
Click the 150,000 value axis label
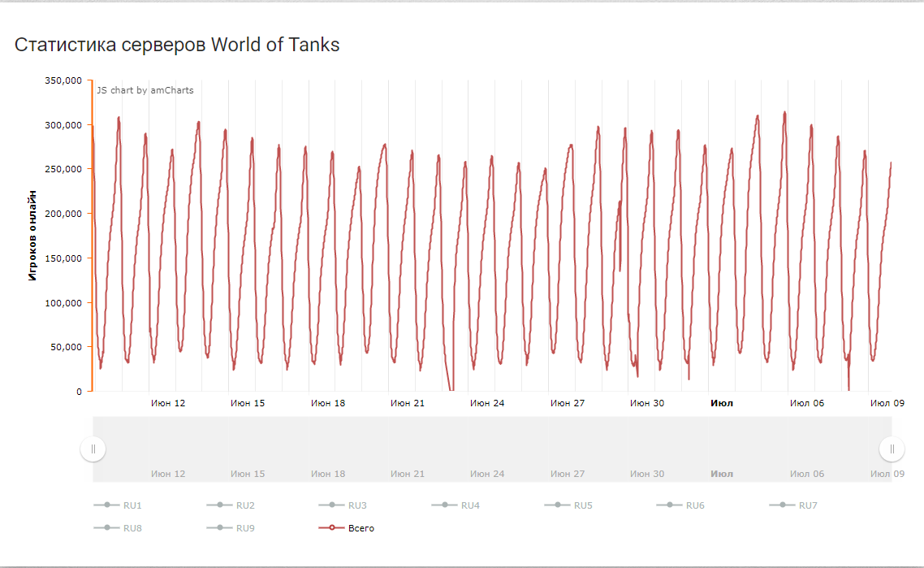click(x=63, y=258)
